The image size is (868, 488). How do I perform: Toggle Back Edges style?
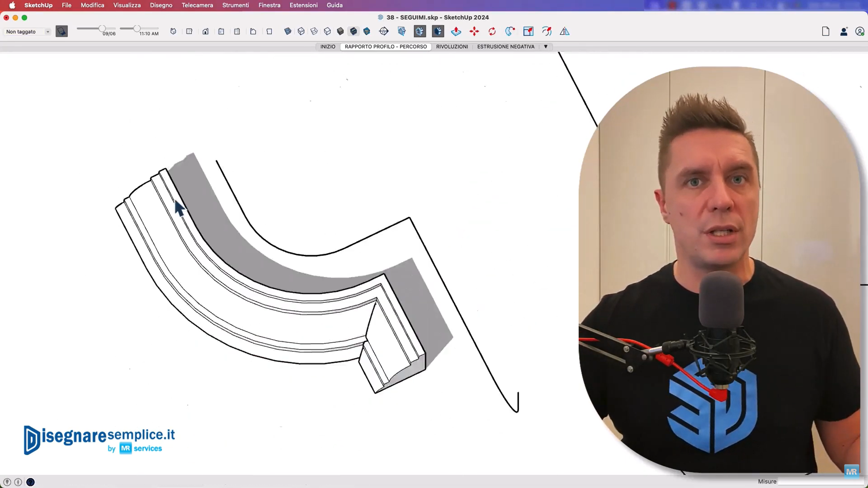pyautogui.click(x=301, y=32)
